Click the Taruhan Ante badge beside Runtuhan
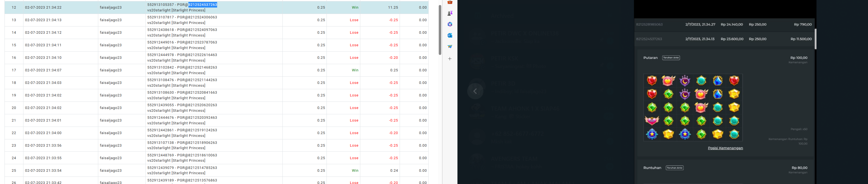 point(675,168)
